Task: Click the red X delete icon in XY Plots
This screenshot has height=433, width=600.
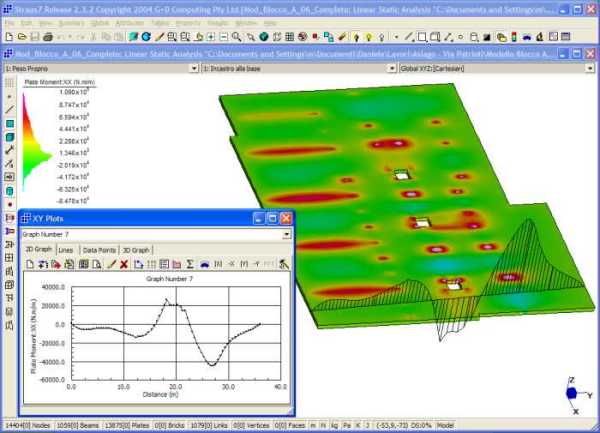Action: point(124,264)
